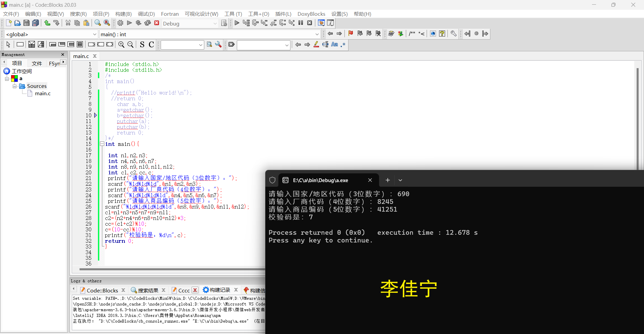Image resolution: width=644 pixels, height=334 pixels.
Task: Open debugging windows icon
Action: tap(321, 23)
